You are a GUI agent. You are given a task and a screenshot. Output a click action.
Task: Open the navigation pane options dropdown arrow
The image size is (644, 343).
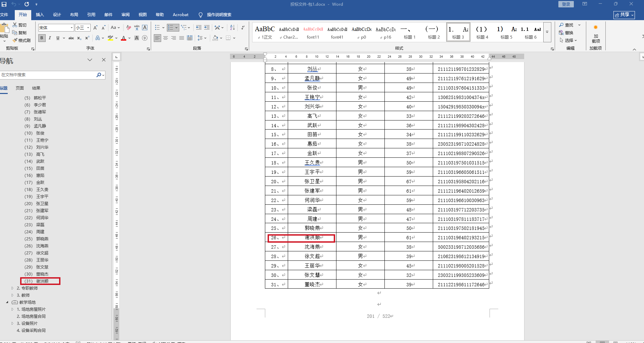(90, 60)
